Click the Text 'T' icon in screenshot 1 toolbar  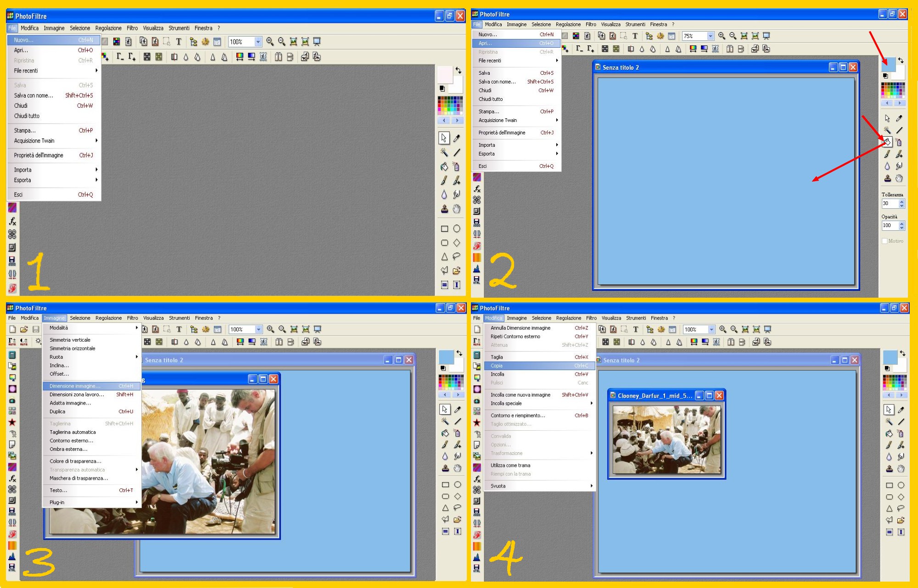179,42
